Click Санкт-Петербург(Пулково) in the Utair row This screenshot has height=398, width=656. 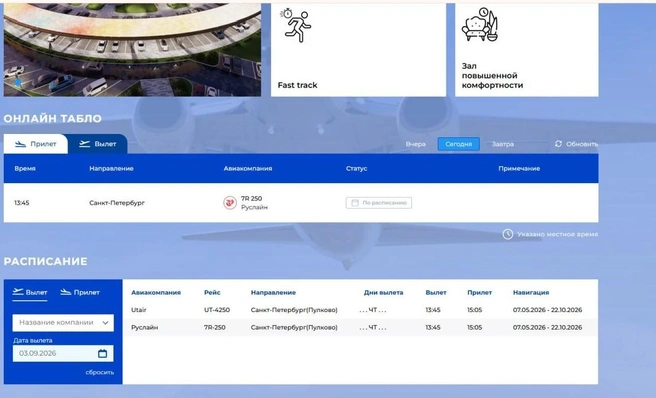pos(294,310)
